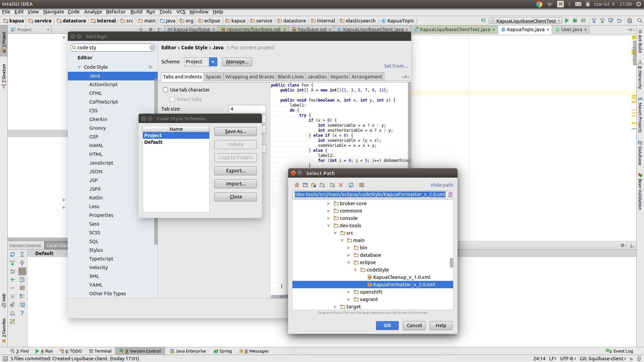Image resolution: width=644 pixels, height=362 pixels.
Task: Collapse the dev-tools folder
Action: coord(329,226)
